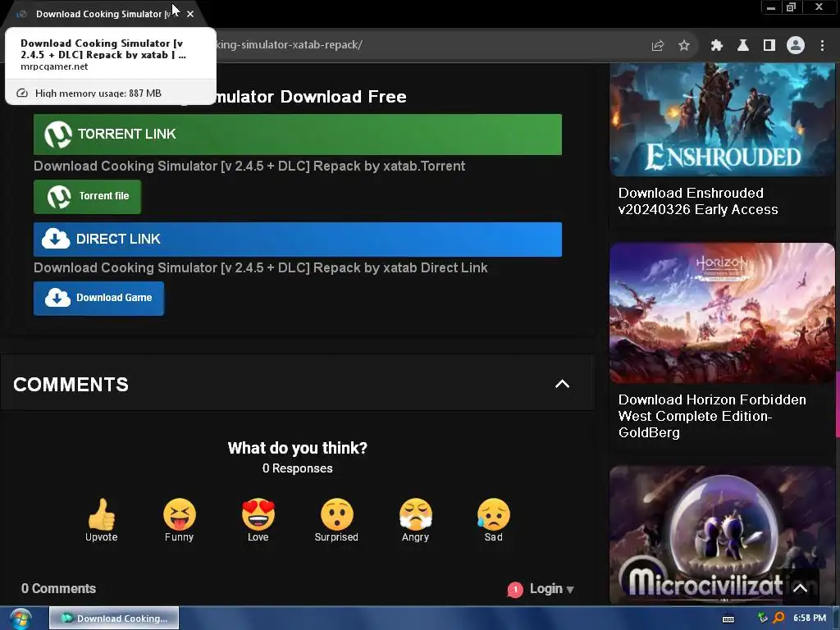Click the Download Game button
840x630 pixels.
point(98,298)
